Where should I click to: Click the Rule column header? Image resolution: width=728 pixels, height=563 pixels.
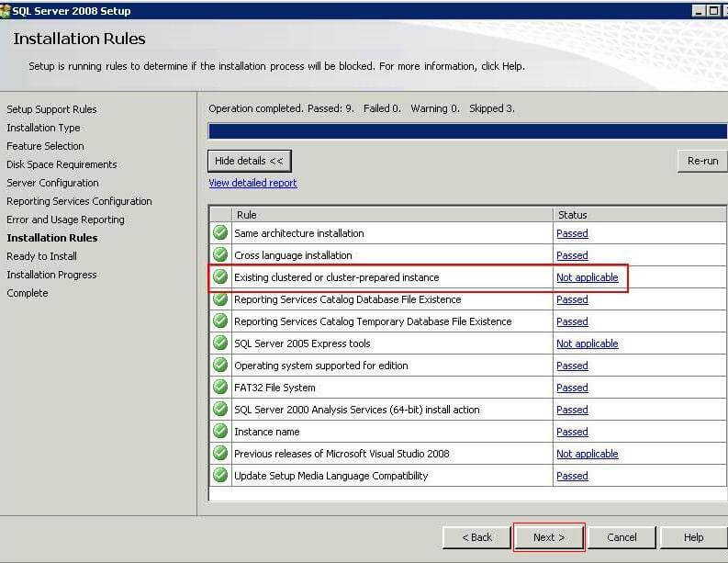[x=246, y=215]
